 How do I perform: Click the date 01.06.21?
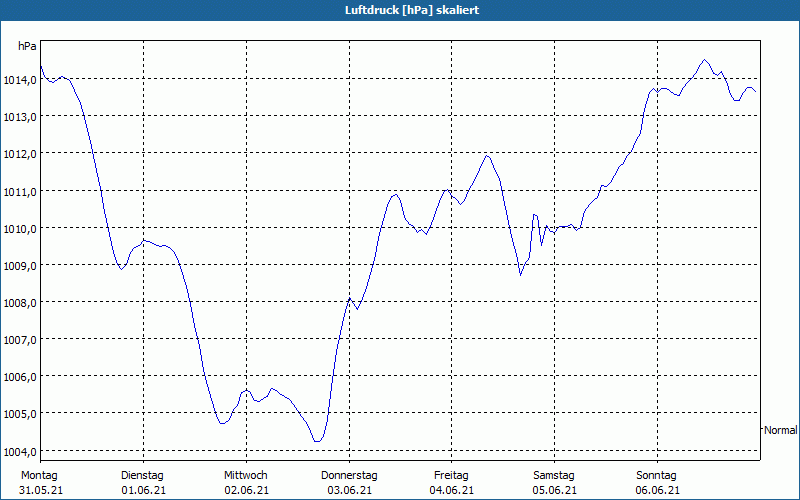pyautogui.click(x=144, y=490)
